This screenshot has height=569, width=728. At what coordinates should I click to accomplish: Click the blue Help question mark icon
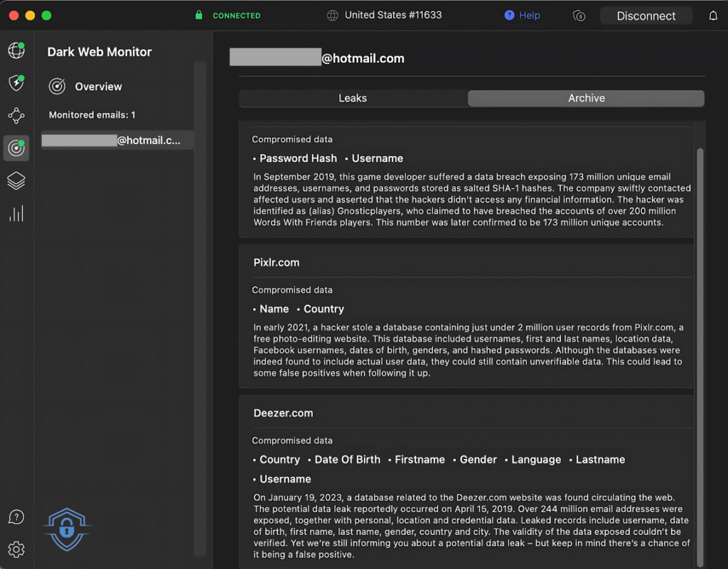point(509,16)
